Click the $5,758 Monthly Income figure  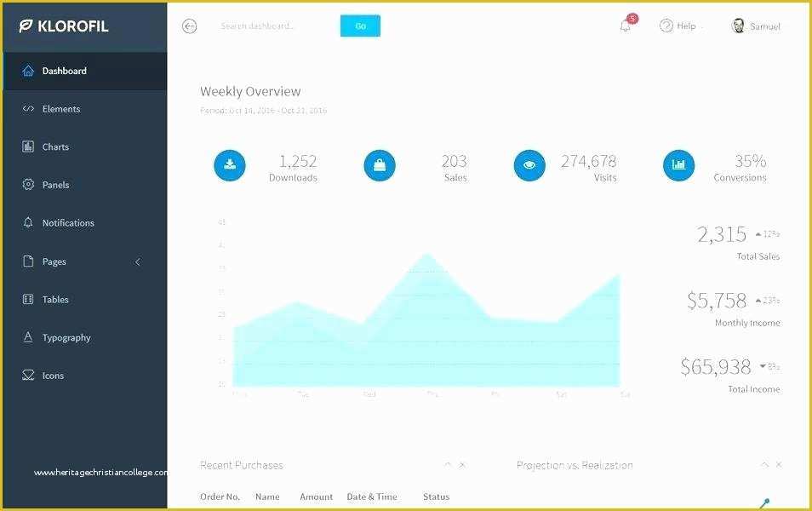[717, 301]
